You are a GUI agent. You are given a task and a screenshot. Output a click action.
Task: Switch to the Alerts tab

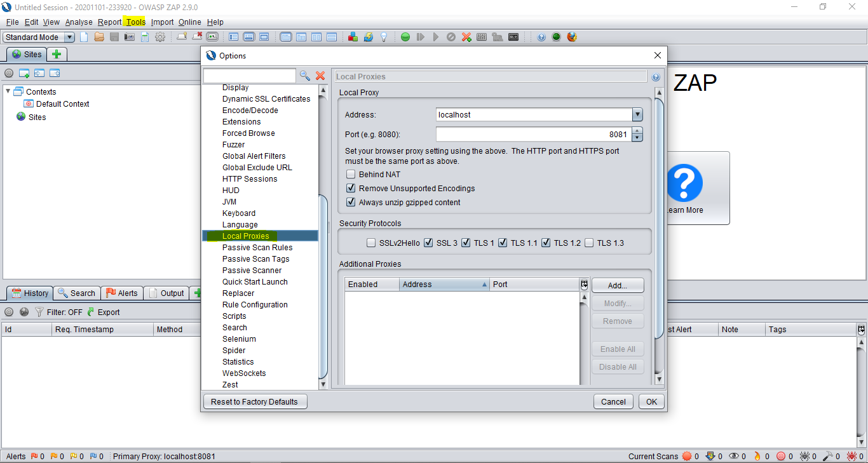pos(121,293)
